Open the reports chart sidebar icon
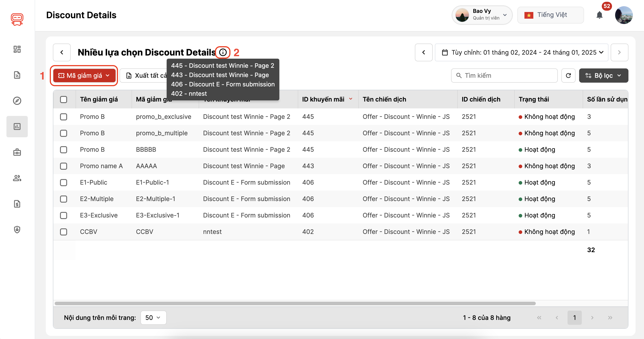This screenshot has height=339, width=644. [17, 126]
